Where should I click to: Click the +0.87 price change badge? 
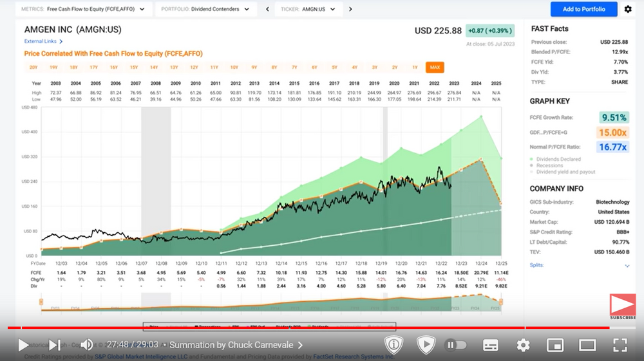coord(490,31)
